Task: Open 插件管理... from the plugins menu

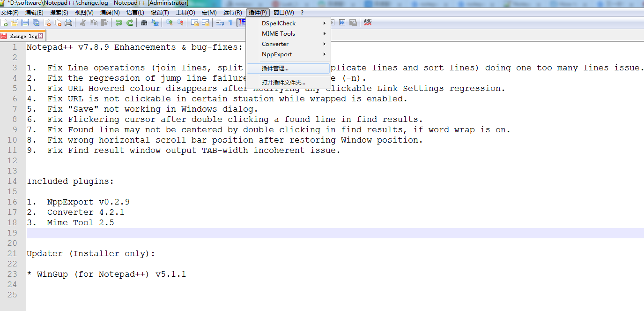Action: point(289,68)
